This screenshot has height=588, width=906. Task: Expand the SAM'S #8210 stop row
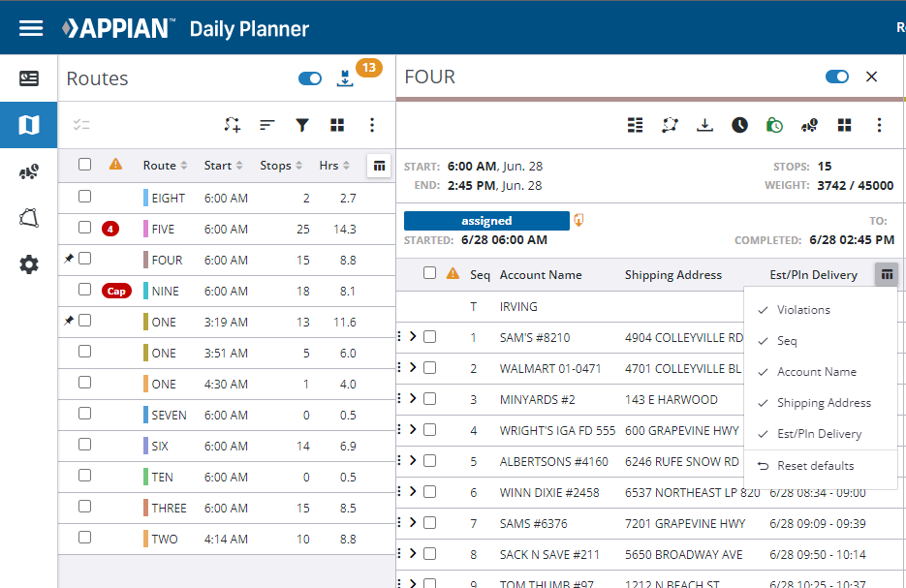pyautogui.click(x=413, y=336)
